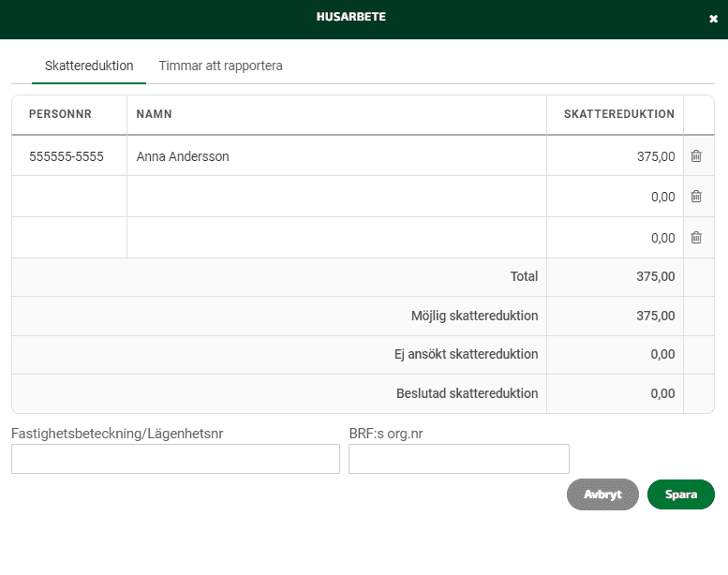This screenshot has height=575, width=728.
Task: Click the Fastighetsbeteckning/Lägenhetsnr label
Action: (117, 434)
